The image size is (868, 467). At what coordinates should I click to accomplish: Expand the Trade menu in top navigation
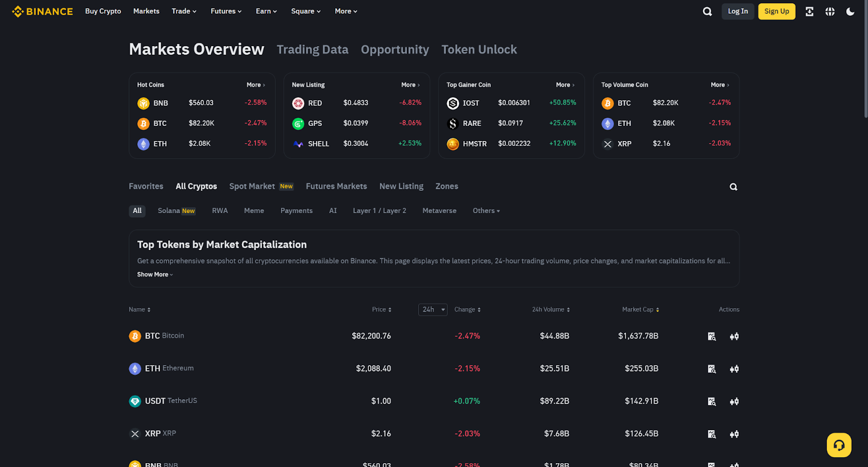click(184, 11)
